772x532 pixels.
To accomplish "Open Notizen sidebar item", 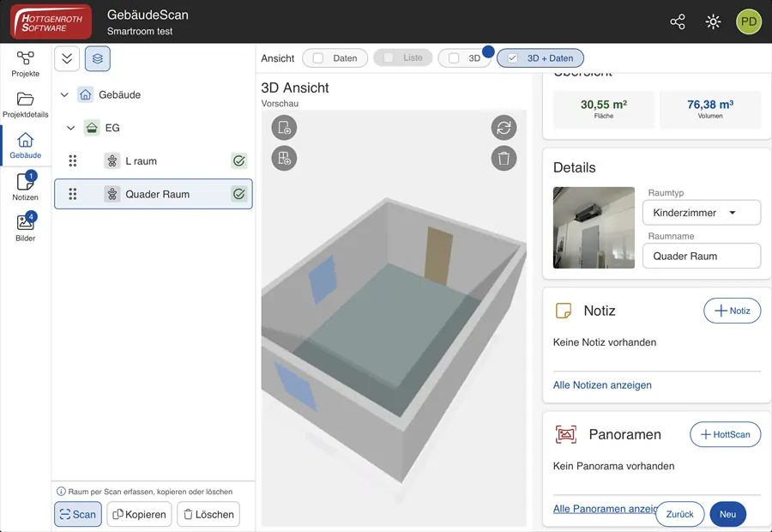I will tap(26, 186).
